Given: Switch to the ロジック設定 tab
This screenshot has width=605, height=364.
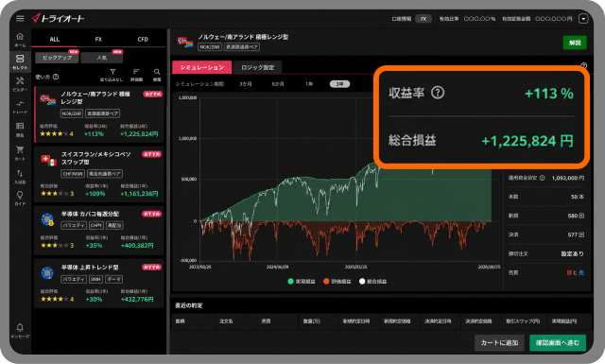Looking at the screenshot, I should point(258,67).
